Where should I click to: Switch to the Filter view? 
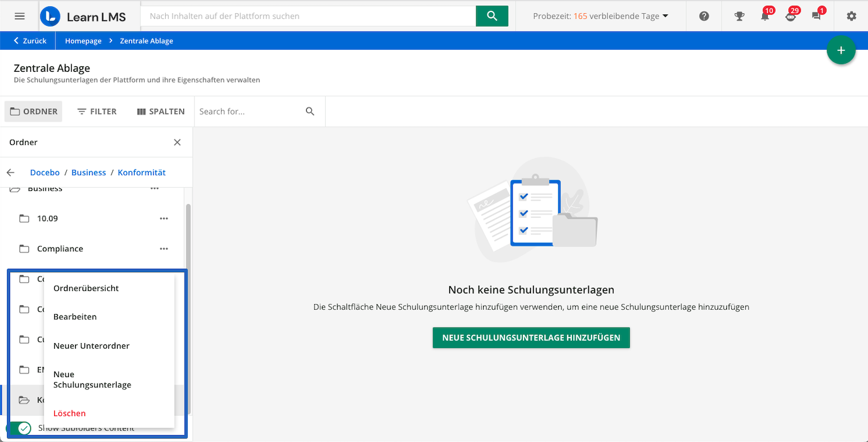(x=96, y=111)
